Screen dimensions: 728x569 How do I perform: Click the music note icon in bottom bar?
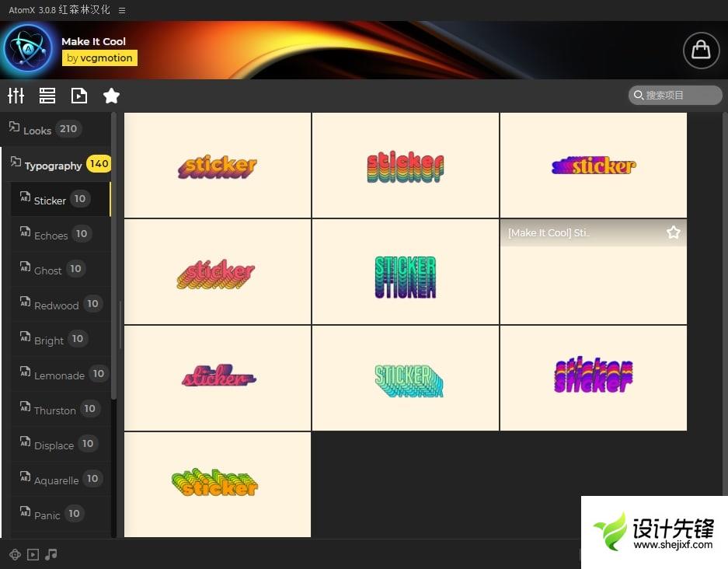pyautogui.click(x=51, y=554)
